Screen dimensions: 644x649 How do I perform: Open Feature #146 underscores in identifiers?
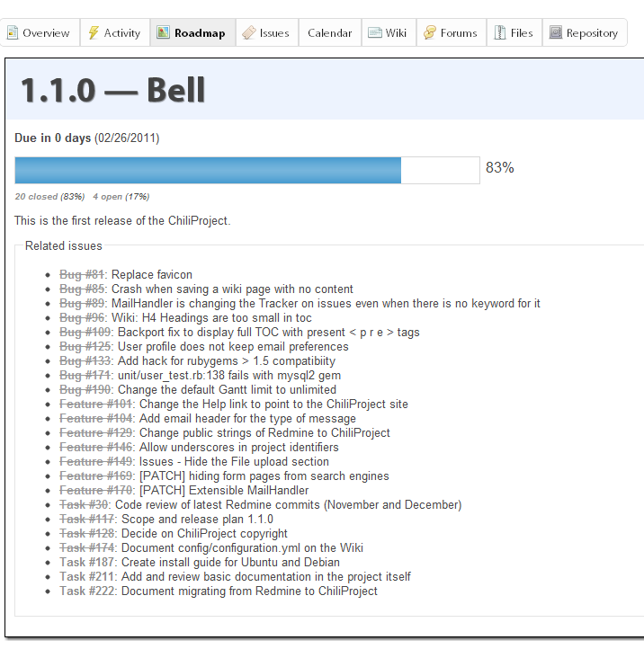pyautogui.click(x=97, y=447)
